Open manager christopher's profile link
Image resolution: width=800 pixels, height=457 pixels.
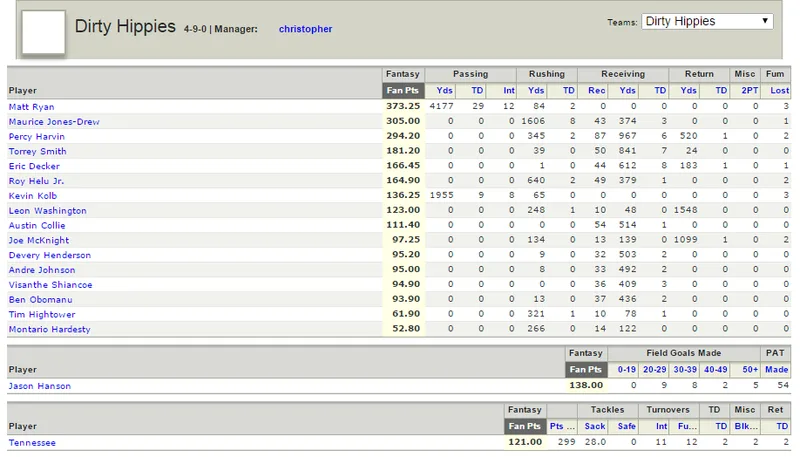coord(305,29)
